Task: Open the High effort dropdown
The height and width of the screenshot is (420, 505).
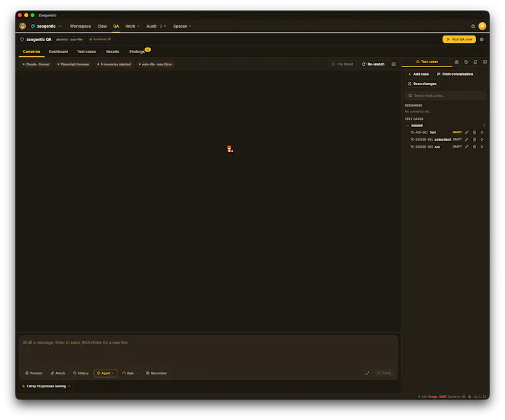Action: point(130,373)
